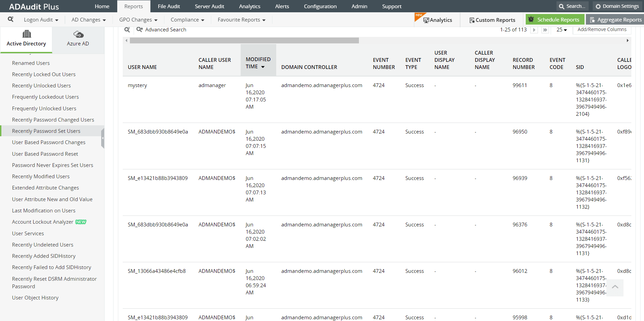Open Advanced Search

pos(162,30)
